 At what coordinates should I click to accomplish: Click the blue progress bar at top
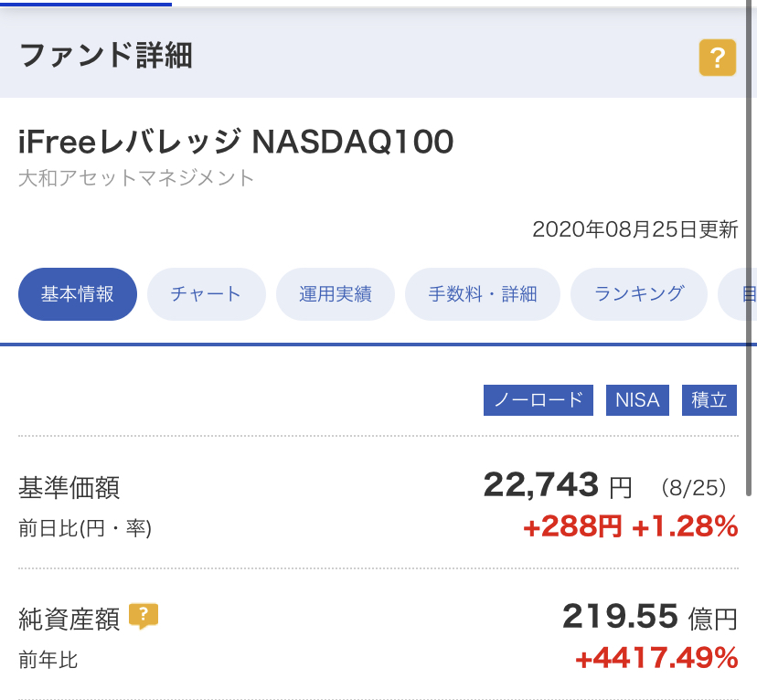[86, 5]
